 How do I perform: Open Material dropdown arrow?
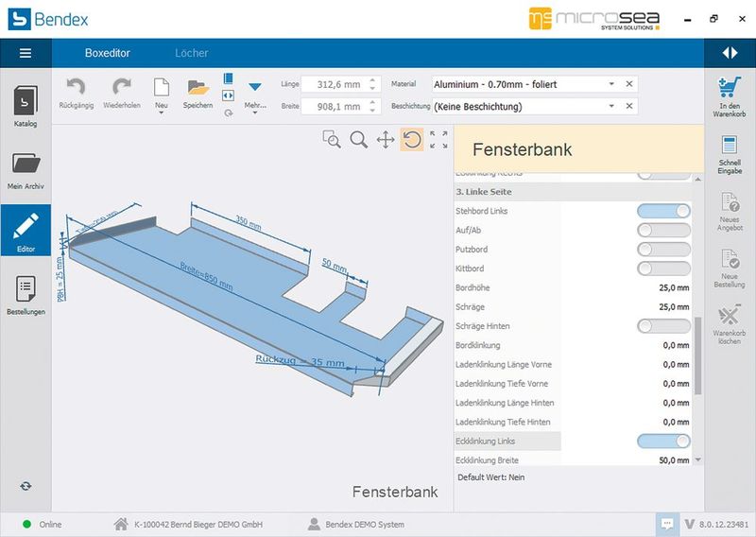[x=611, y=84]
